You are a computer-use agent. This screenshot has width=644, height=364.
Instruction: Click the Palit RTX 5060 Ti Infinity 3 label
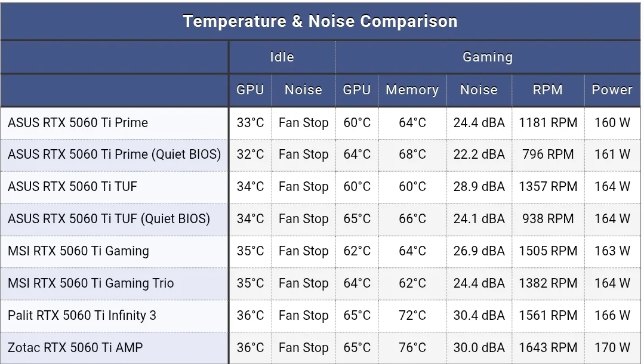(x=82, y=316)
